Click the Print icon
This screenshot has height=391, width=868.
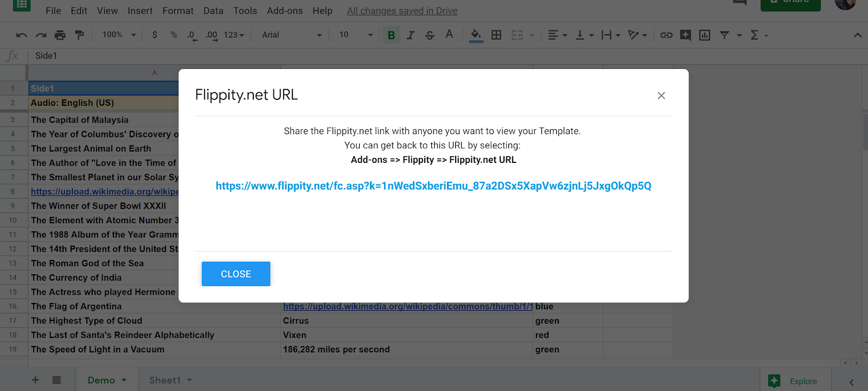(x=60, y=35)
